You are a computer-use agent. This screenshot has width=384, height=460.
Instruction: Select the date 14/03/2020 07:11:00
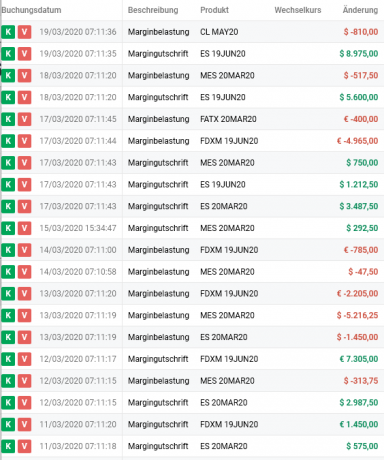coord(78,250)
